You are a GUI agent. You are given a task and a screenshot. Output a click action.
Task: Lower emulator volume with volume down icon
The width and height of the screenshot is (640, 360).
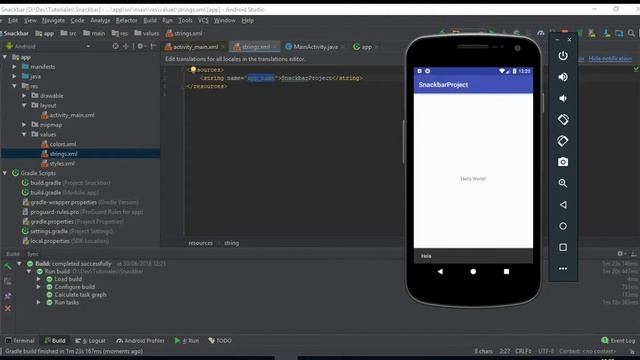(563, 98)
